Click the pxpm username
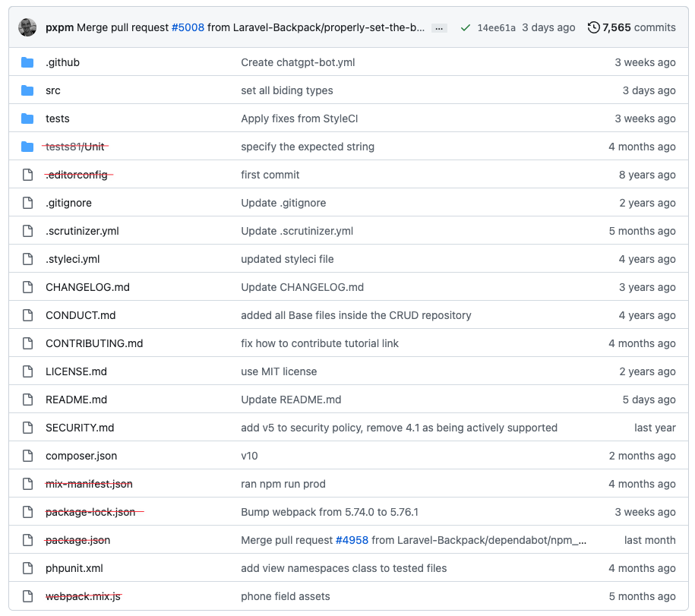Screen dimensions: 695x616 tap(58, 27)
